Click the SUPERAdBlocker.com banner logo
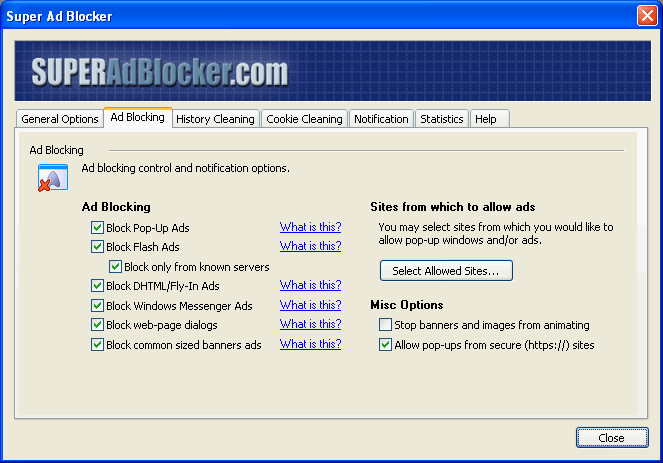This screenshot has height=463, width=663. click(160, 72)
